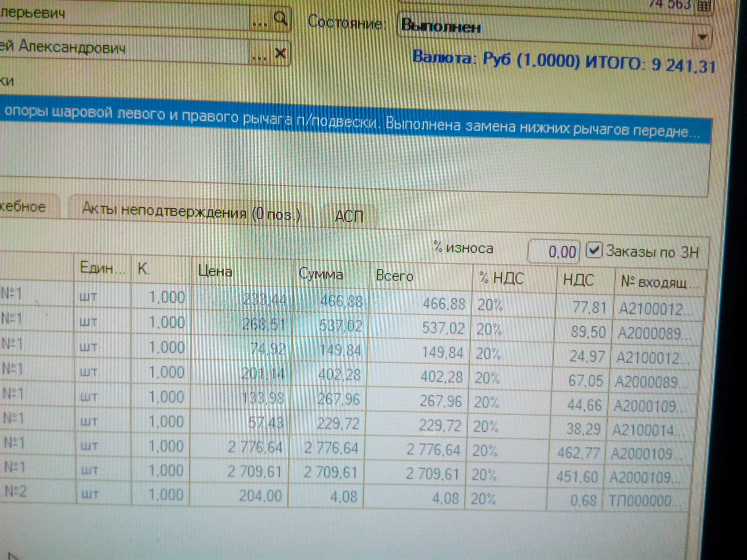Open calculator icon next to 74 563

[703, 5]
